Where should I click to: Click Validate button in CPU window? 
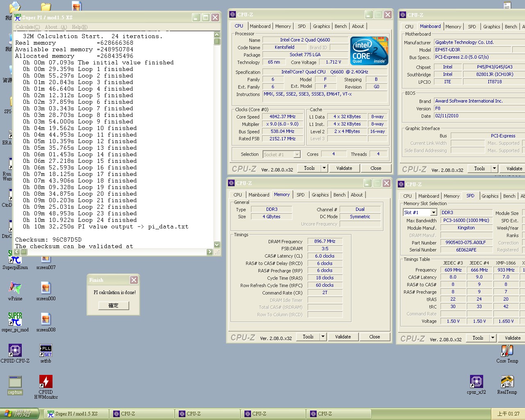coord(344,168)
